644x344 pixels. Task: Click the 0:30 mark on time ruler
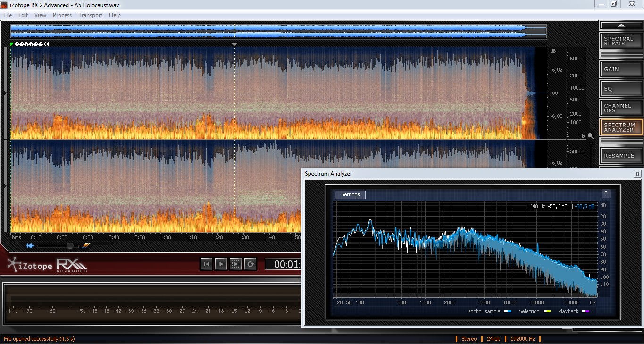coord(88,237)
